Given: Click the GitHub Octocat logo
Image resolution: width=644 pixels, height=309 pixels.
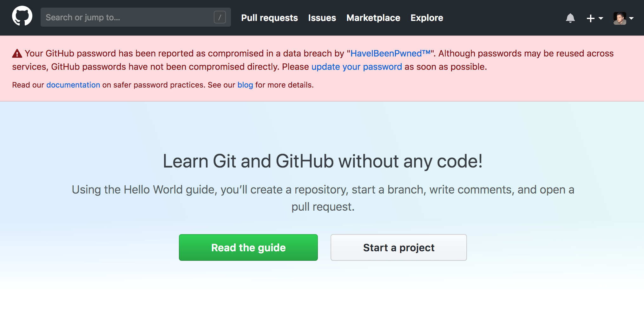Looking at the screenshot, I should (22, 16).
